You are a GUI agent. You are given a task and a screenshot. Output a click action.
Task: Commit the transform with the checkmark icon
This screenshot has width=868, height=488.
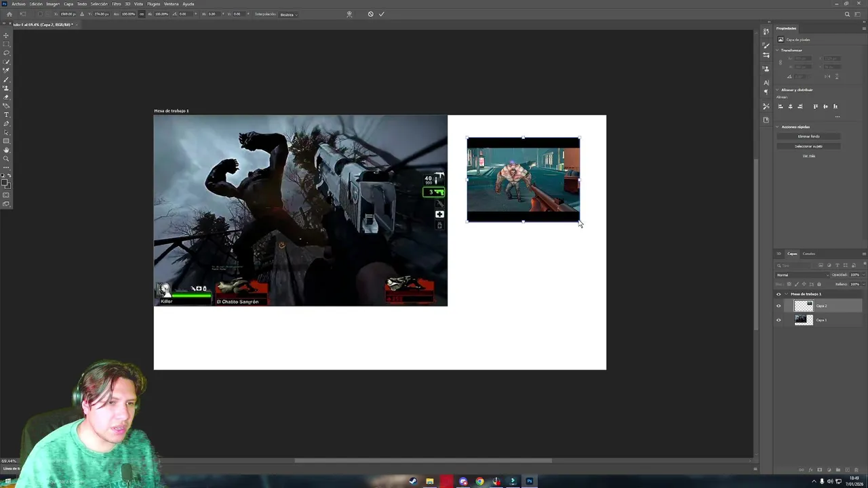pyautogui.click(x=381, y=14)
